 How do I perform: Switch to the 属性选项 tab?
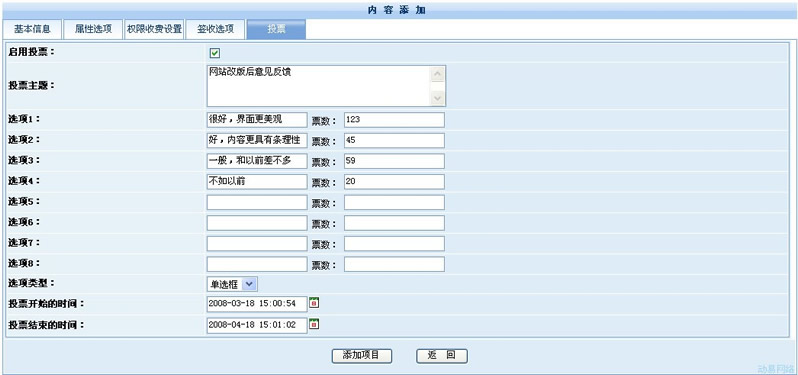[x=93, y=29]
